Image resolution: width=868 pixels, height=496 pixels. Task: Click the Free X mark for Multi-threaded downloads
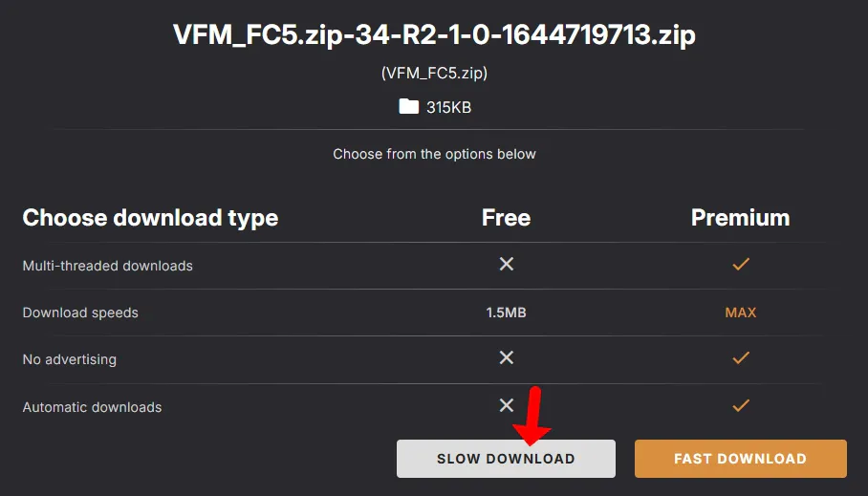coord(507,264)
